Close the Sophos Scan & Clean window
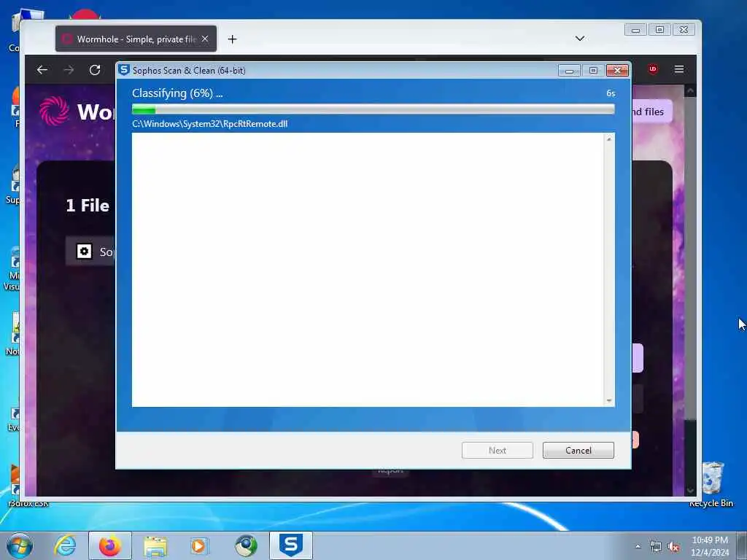Viewport: 747px width, 560px height. 617,71
